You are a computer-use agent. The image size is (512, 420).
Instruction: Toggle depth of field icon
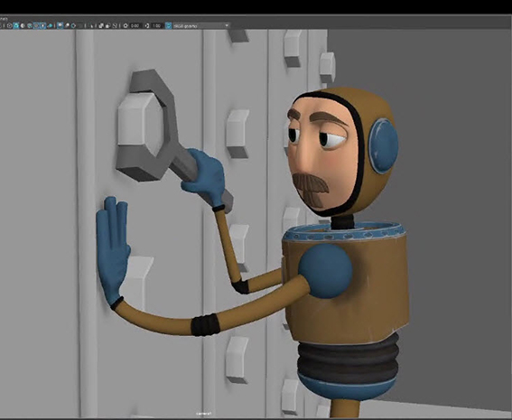(x=81, y=26)
